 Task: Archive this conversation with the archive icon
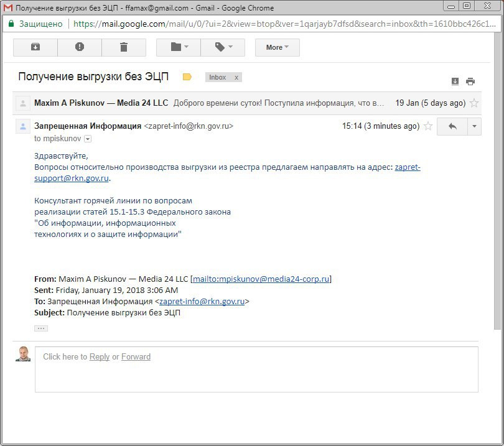[x=35, y=47]
